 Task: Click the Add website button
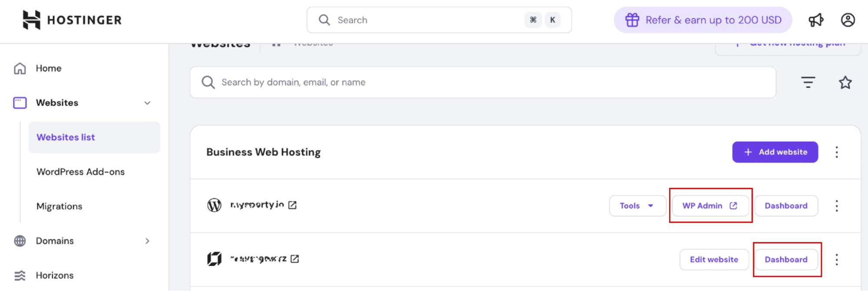775,152
